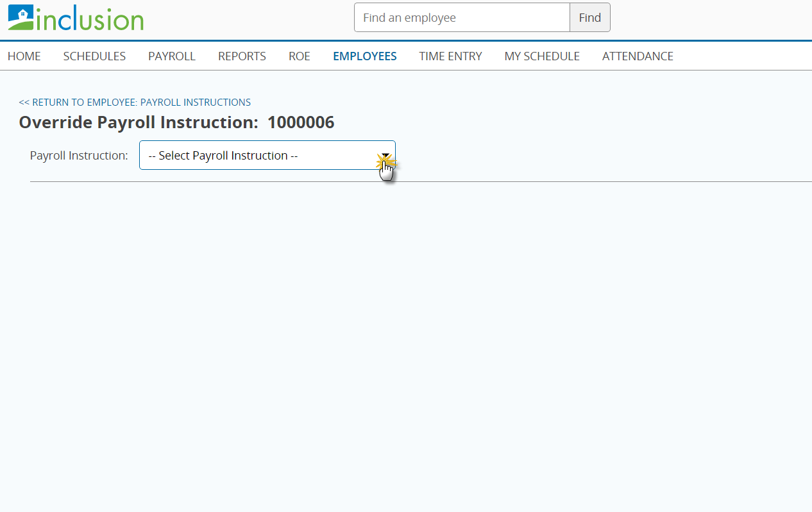Click the Find button
812x512 pixels.
pos(590,17)
